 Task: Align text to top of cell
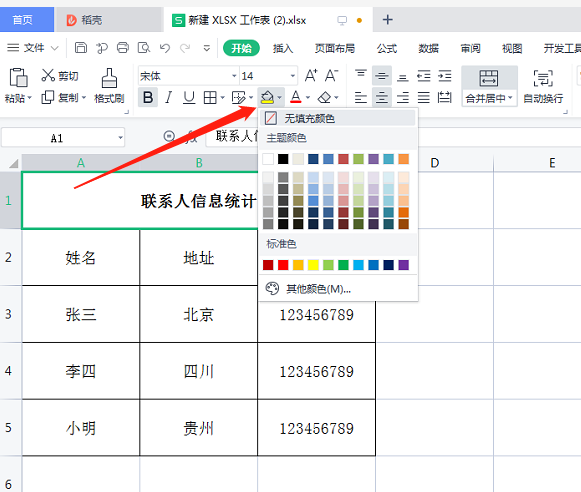click(361, 73)
